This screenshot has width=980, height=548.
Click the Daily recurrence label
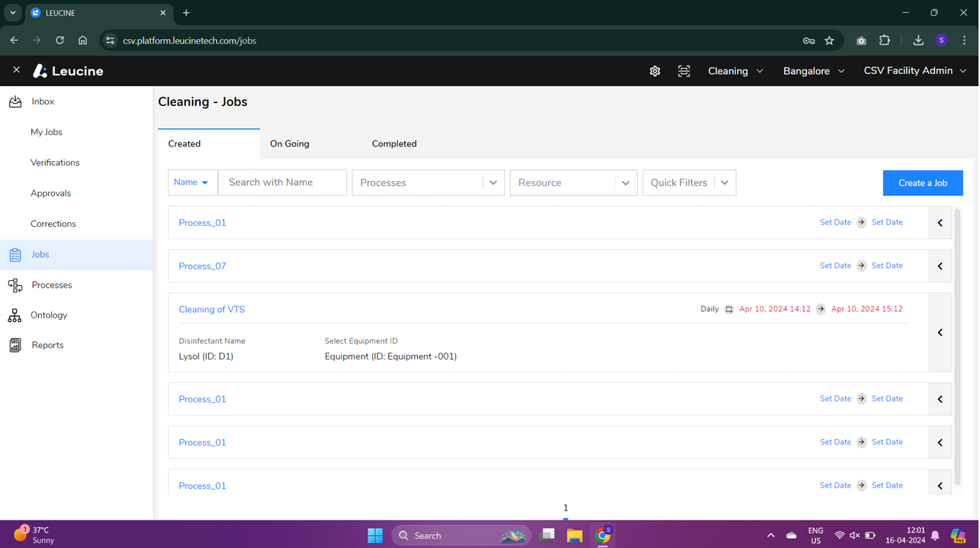(709, 309)
